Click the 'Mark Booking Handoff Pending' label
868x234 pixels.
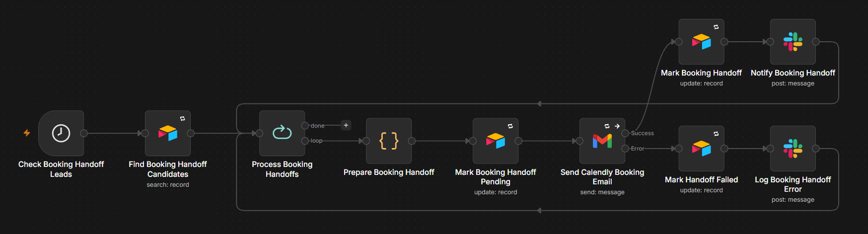(x=496, y=177)
